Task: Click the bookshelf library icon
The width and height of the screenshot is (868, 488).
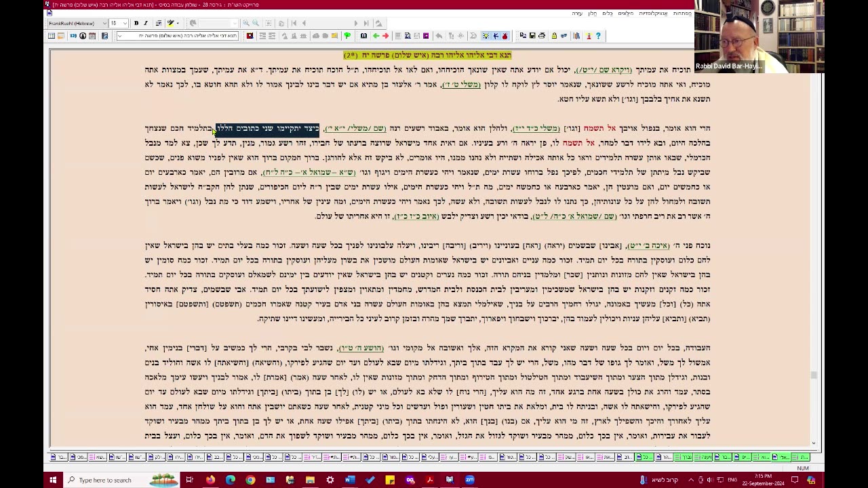Action: click(x=576, y=36)
